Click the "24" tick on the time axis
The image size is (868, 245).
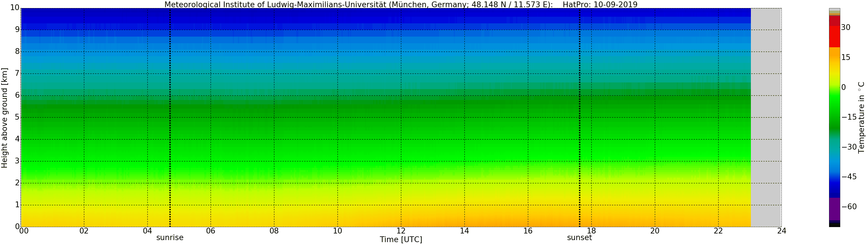point(781,231)
